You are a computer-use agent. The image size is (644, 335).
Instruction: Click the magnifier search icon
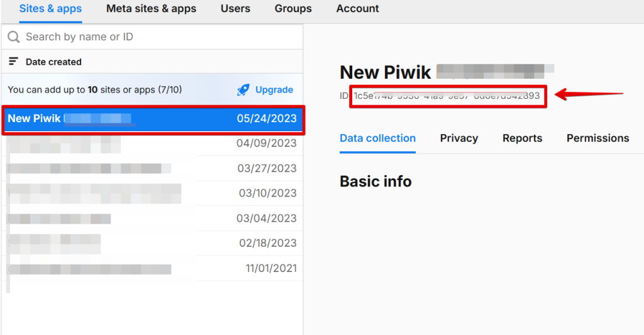click(14, 37)
